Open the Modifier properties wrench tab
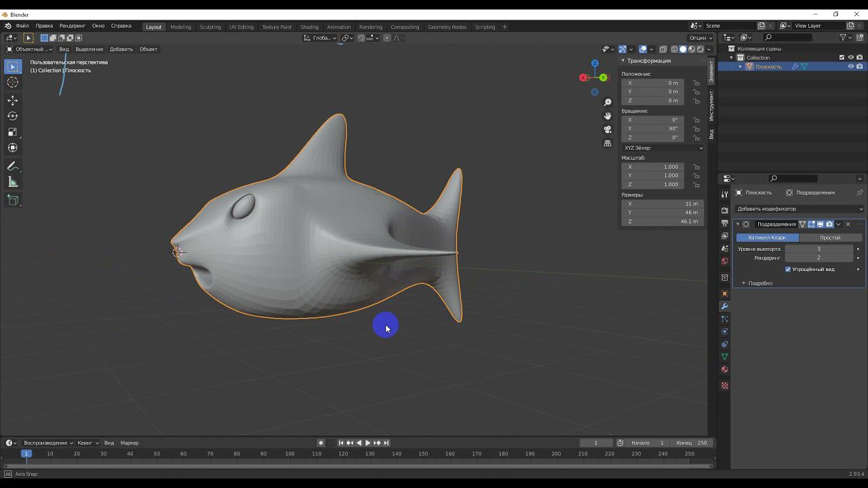 tap(724, 306)
